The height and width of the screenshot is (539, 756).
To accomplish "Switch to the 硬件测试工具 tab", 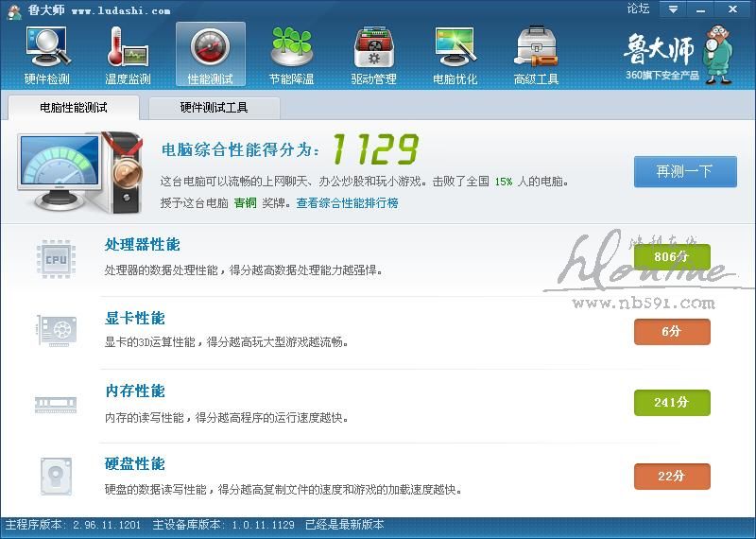I will pyautogui.click(x=215, y=108).
